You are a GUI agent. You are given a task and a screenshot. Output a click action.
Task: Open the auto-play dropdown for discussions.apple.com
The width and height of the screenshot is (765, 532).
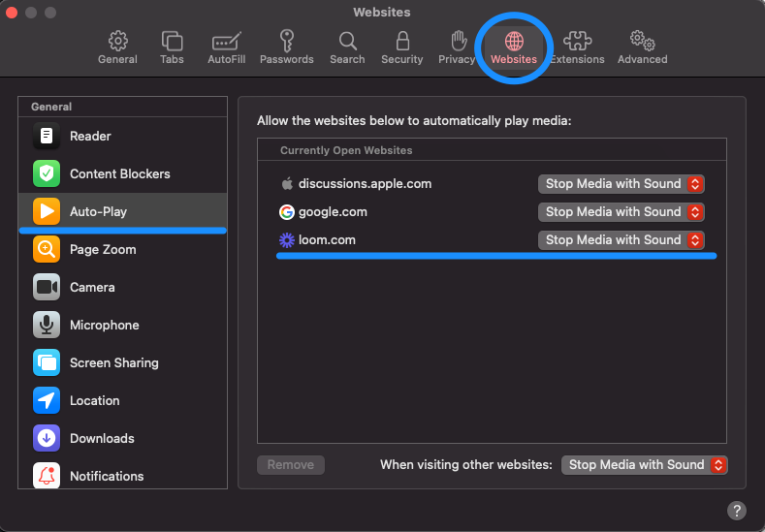click(x=621, y=184)
